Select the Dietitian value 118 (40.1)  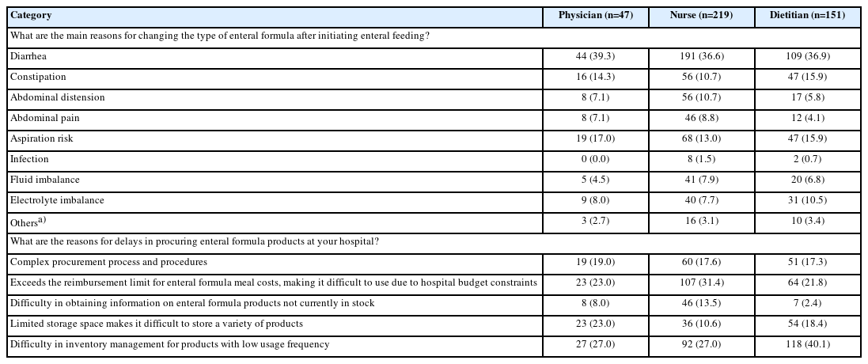point(807,345)
